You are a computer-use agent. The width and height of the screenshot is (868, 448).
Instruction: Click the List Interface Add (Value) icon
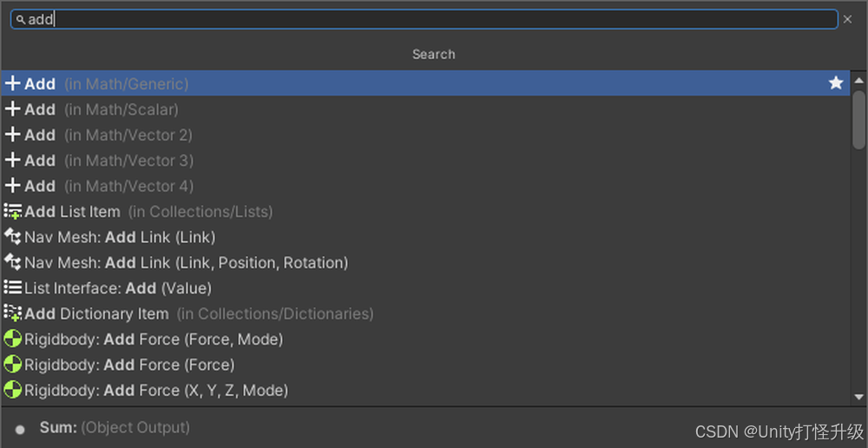click(13, 288)
